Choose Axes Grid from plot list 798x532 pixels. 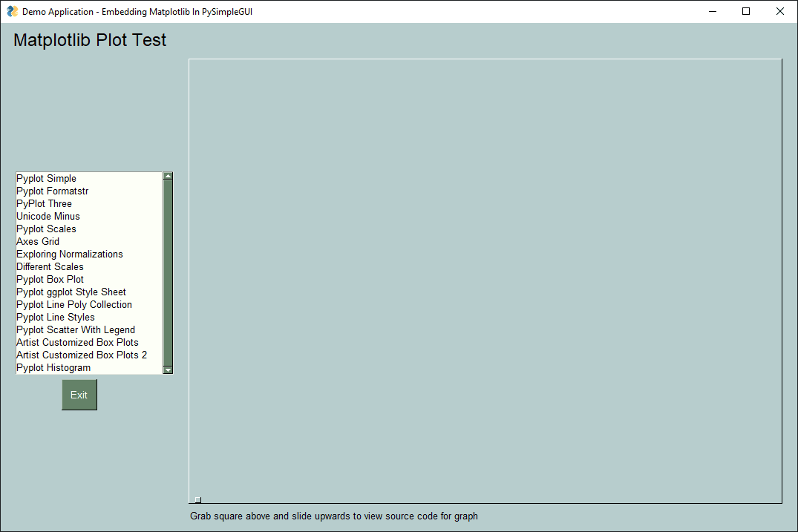(38, 242)
